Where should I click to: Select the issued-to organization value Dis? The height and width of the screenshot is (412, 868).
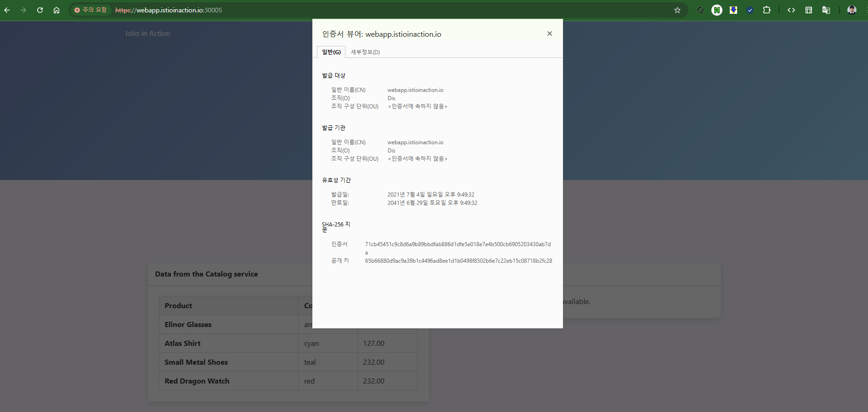click(x=391, y=98)
